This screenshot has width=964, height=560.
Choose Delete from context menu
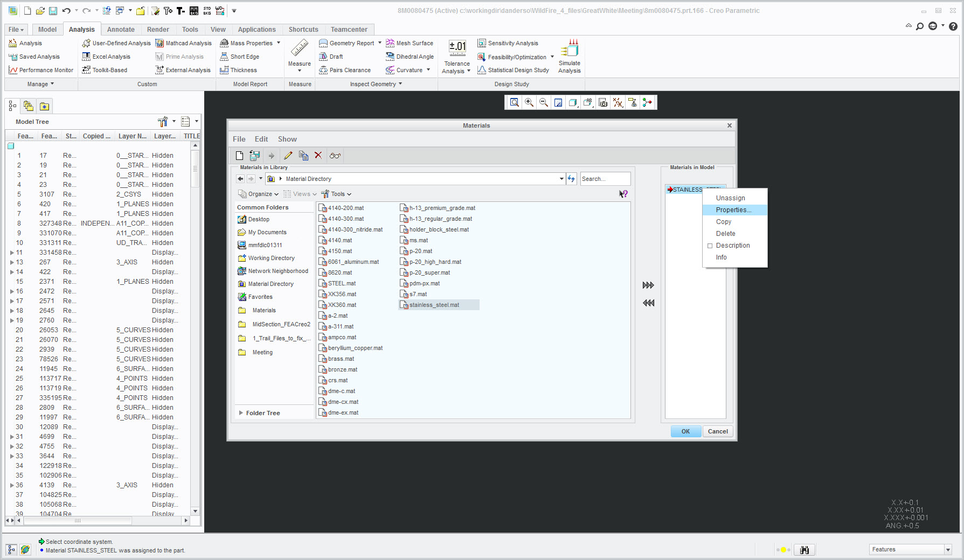pos(734,234)
